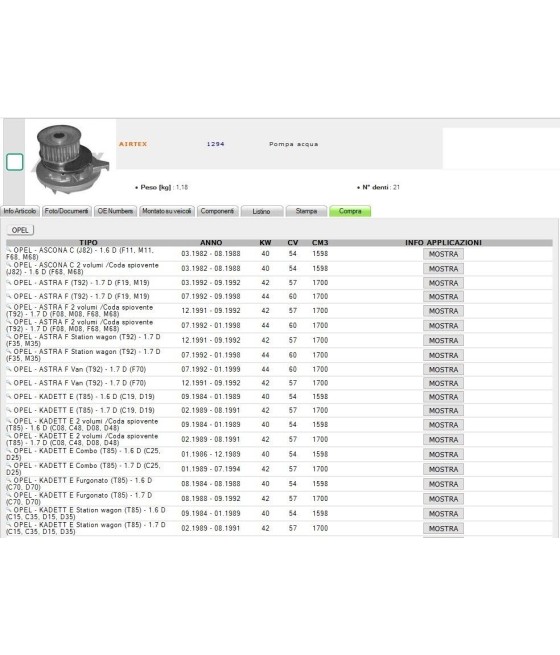Viewport: 560px width, 655px height.
Task: Select the OE Numbers tab
Action: 115,211
